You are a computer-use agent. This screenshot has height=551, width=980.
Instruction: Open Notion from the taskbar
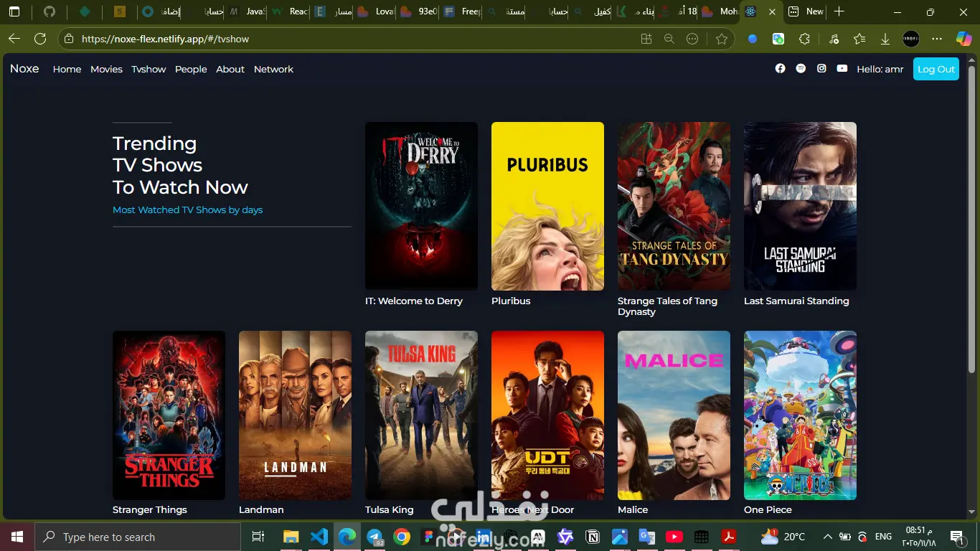pyautogui.click(x=593, y=537)
